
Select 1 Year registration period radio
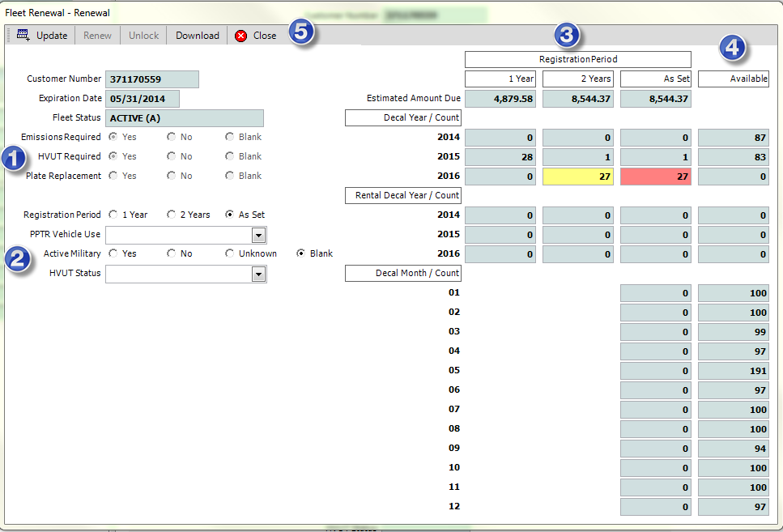(x=113, y=215)
